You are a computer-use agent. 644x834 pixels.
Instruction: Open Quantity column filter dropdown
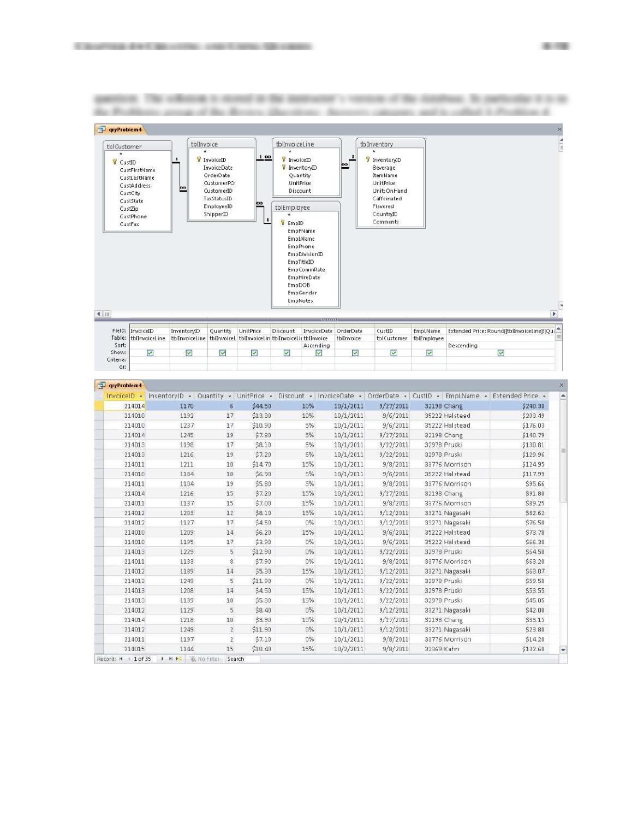[x=230, y=396]
